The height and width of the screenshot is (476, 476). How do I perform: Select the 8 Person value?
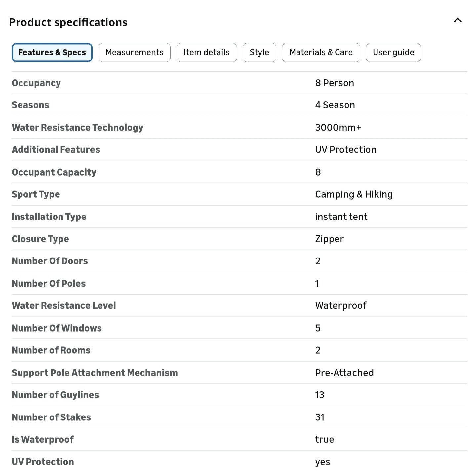click(x=335, y=83)
